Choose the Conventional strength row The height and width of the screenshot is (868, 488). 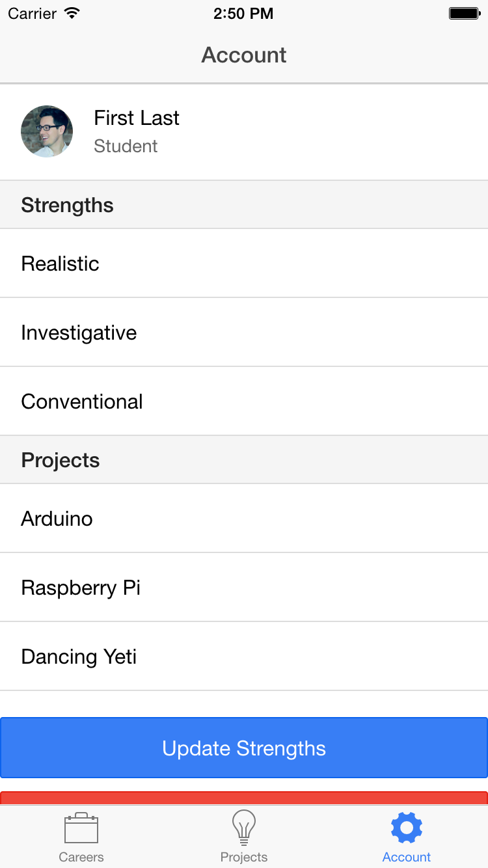pos(244,401)
